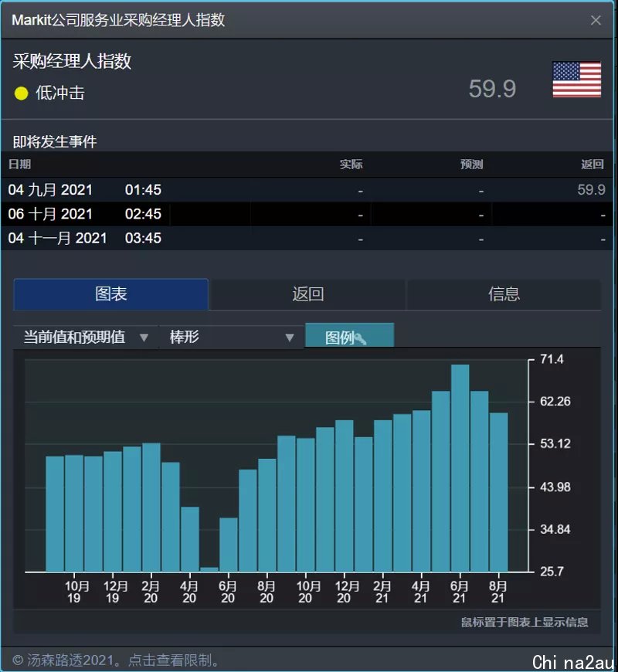Select the 04 十一月 2021 event row
This screenshot has width=618, height=672.
pyautogui.click(x=307, y=238)
